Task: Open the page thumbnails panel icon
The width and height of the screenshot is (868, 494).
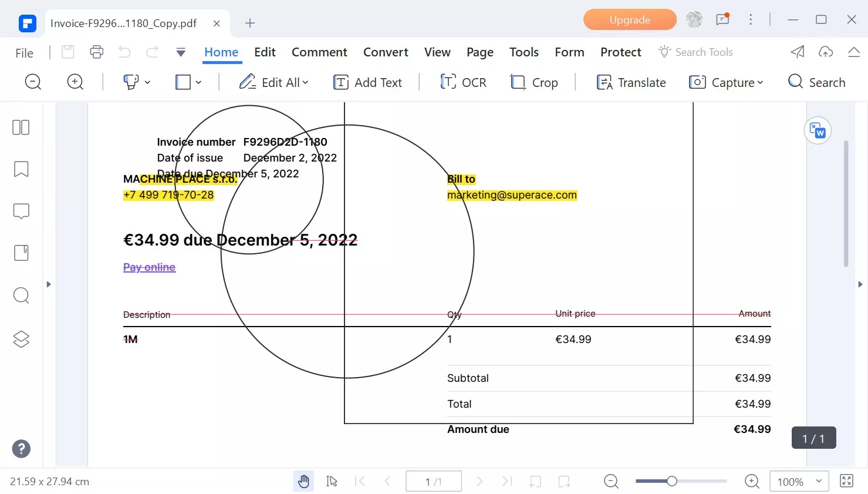Action: pyautogui.click(x=21, y=127)
